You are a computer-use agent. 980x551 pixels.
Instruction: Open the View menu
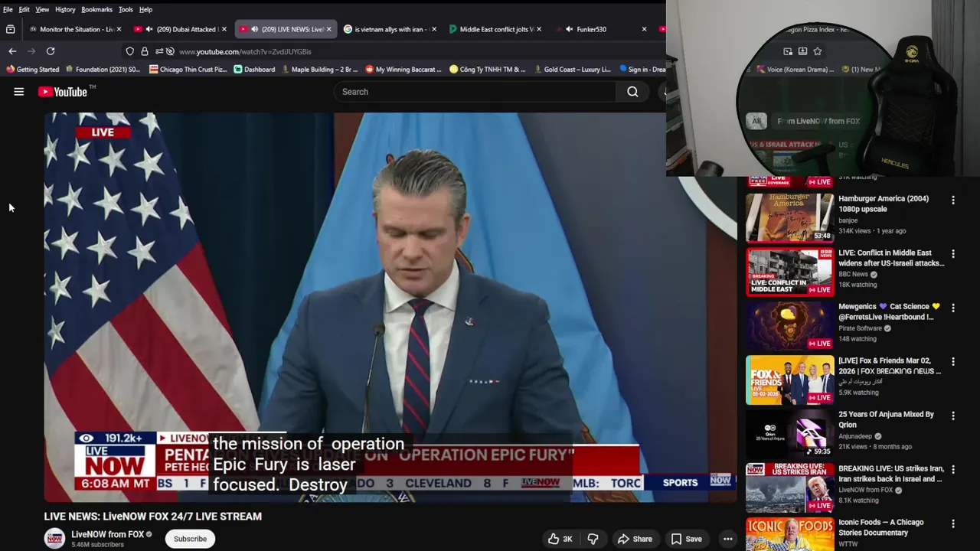[x=42, y=9]
